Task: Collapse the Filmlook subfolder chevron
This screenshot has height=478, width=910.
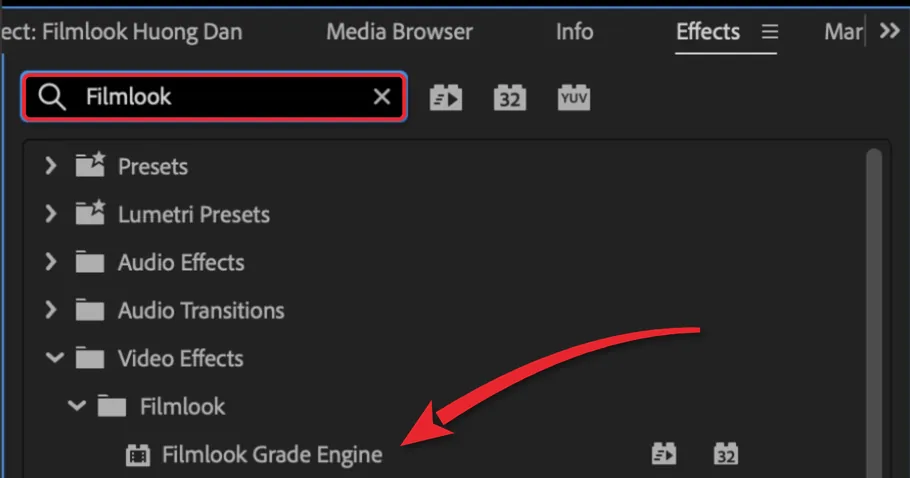Action: pyautogui.click(x=77, y=405)
